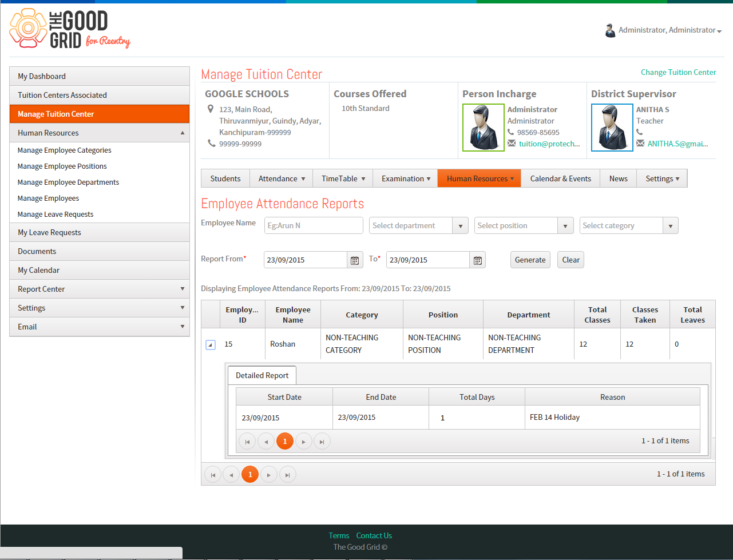
Task: Select page 1 in main grid pager
Action: [250, 474]
